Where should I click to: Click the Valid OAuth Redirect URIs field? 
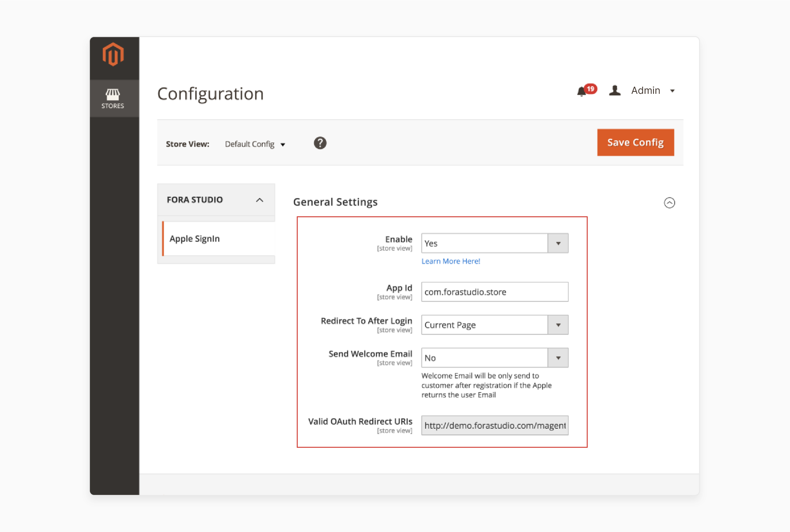(495, 425)
